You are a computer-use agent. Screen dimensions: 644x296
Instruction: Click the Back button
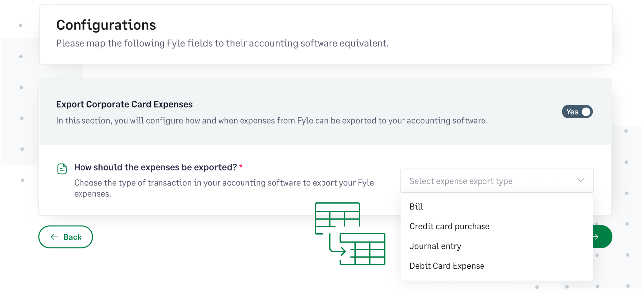coord(66,237)
